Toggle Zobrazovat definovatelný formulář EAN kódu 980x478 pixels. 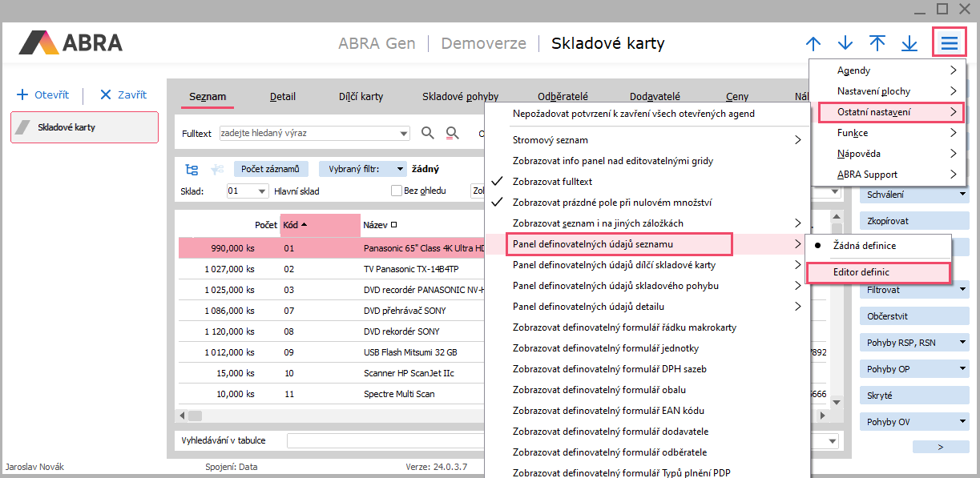pyautogui.click(x=647, y=411)
